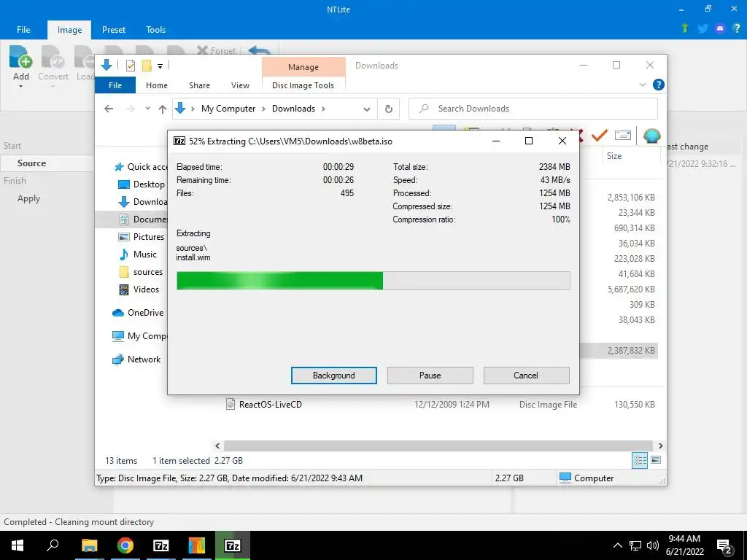747x560 pixels.
Task: Click the envelope-like properties toolbar icon
Action: coord(623,135)
